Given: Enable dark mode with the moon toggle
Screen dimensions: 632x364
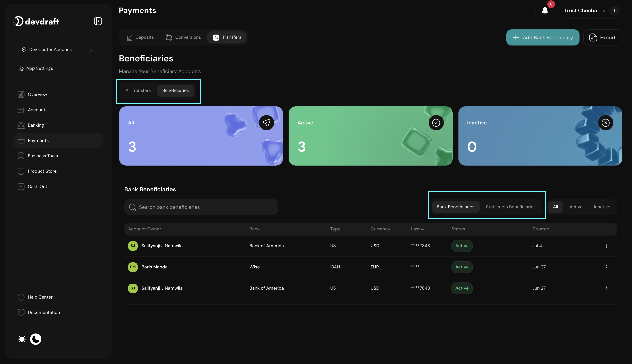Looking at the screenshot, I should 35,339.
